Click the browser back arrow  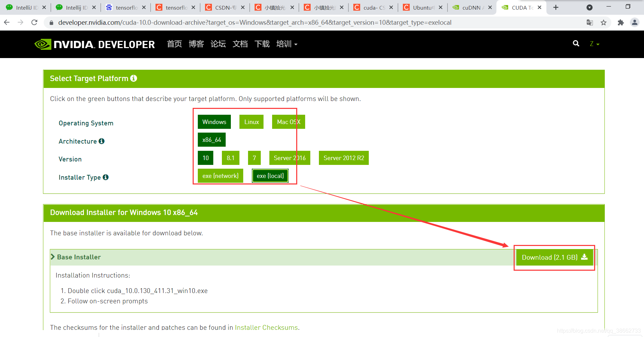7,22
